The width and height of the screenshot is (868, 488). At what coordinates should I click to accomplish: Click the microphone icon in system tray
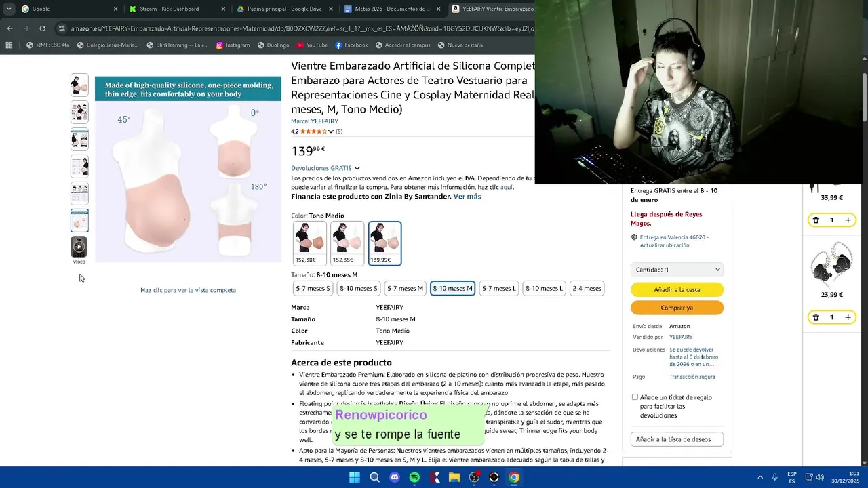tap(774, 477)
